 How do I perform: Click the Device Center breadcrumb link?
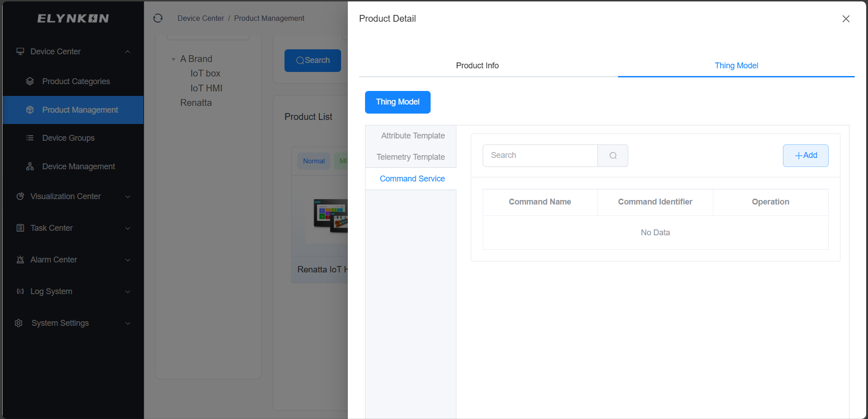pos(201,18)
